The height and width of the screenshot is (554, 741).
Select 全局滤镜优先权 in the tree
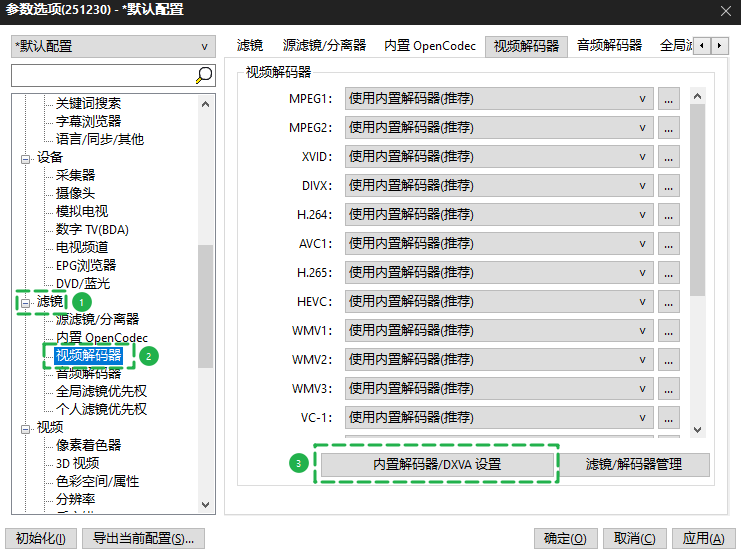(101, 392)
